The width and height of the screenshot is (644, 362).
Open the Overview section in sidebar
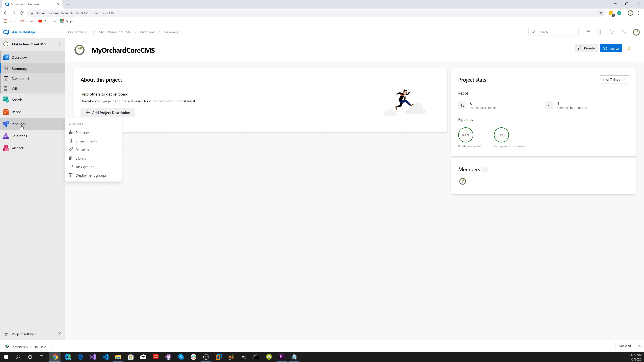pos(33,57)
